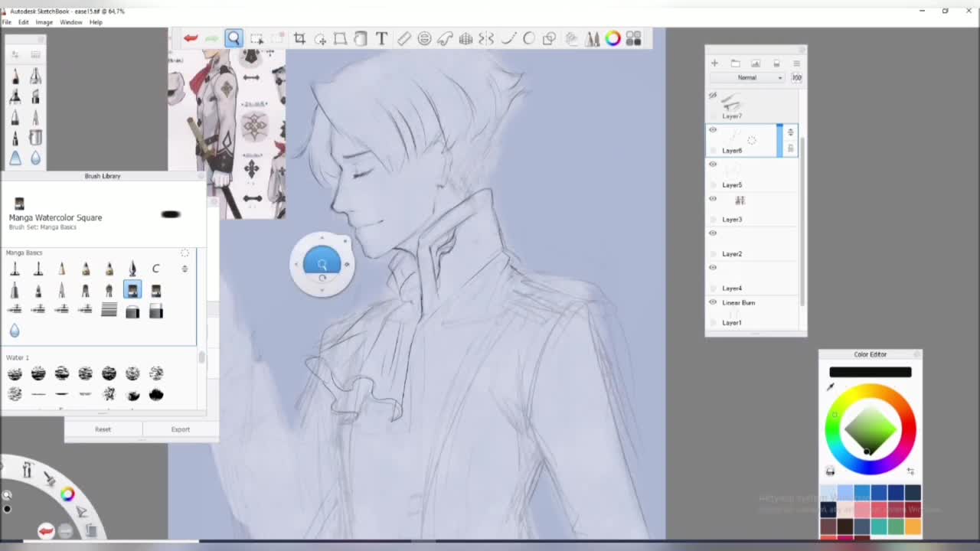The image size is (980, 551).
Task: Click the green Redo arrow in toolbar
Action: pyautogui.click(x=212, y=38)
